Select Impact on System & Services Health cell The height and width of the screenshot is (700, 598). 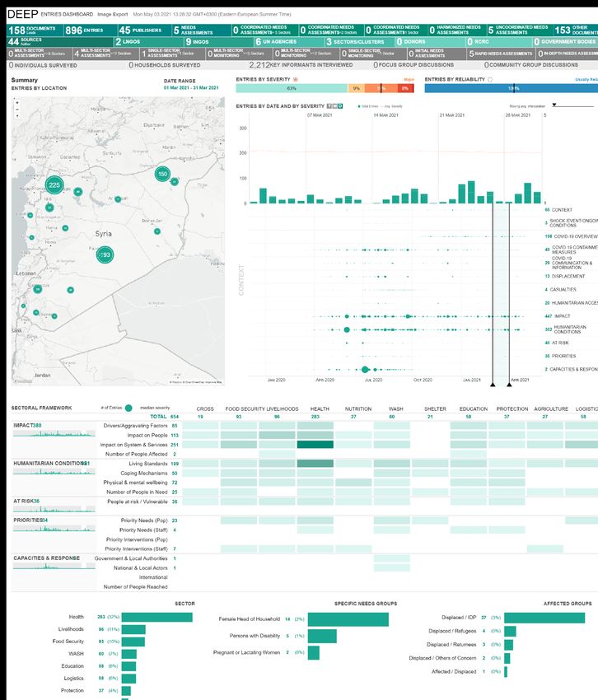(x=315, y=445)
